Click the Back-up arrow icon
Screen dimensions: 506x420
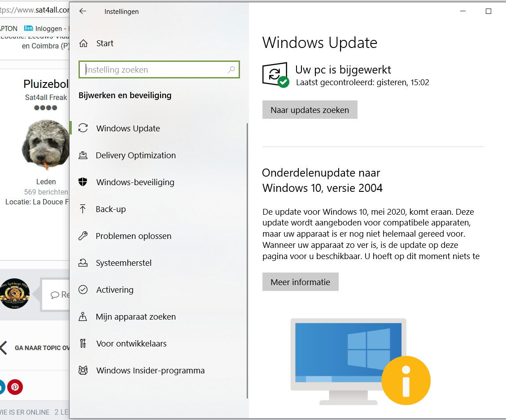[x=83, y=209]
